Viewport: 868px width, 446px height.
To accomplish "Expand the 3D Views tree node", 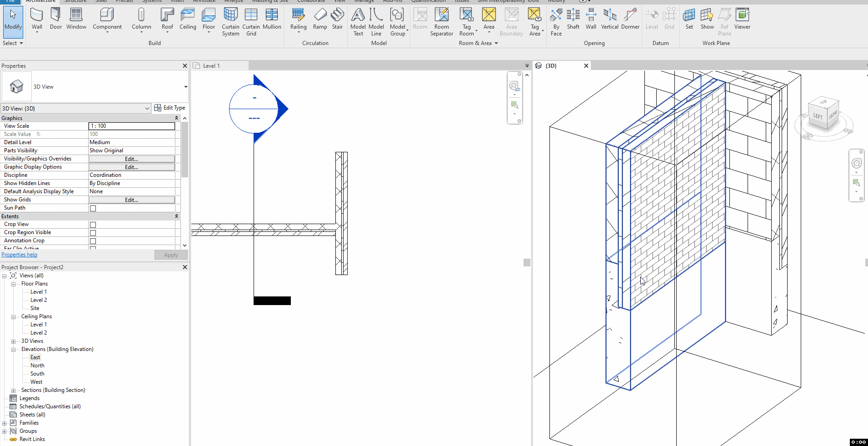I will point(14,341).
